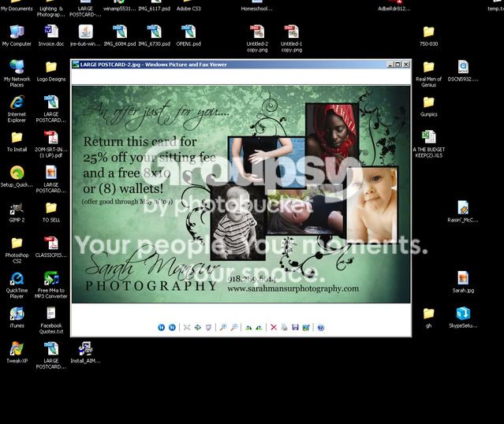This screenshot has width=504, height=424.
Task: Select the Raisin'_McC desktop file
Action: click(x=463, y=212)
